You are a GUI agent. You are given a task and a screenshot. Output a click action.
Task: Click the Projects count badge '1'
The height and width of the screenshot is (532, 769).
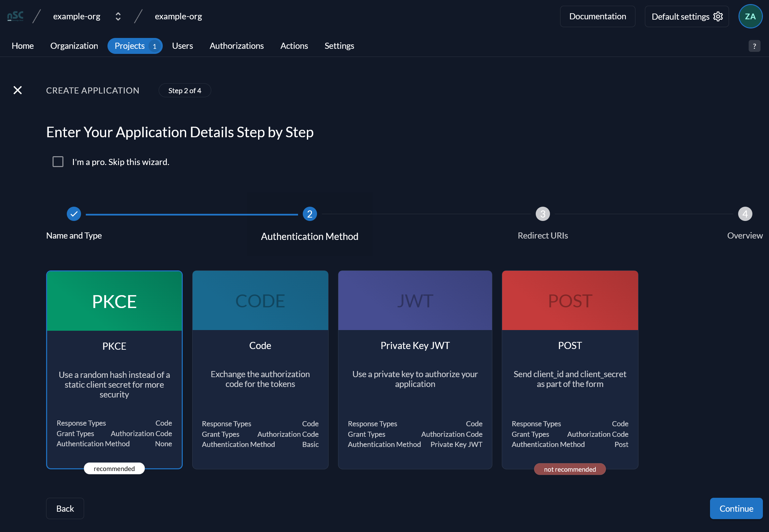(x=155, y=46)
